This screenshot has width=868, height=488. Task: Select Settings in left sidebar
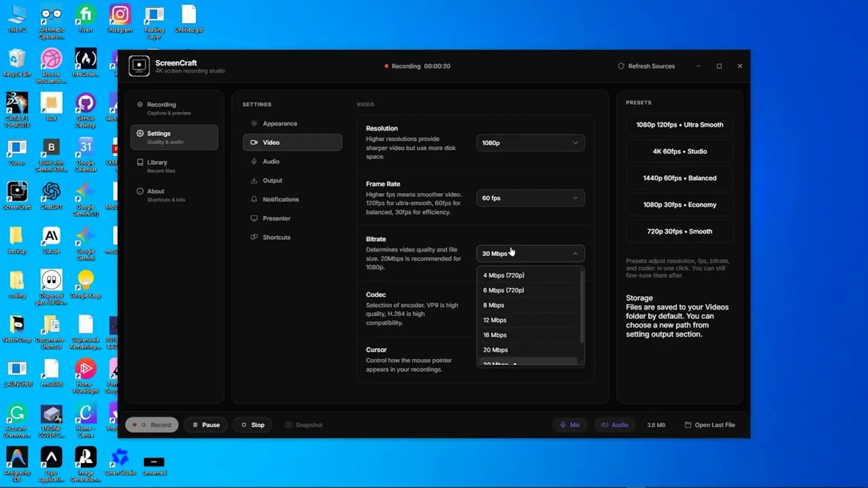click(174, 137)
